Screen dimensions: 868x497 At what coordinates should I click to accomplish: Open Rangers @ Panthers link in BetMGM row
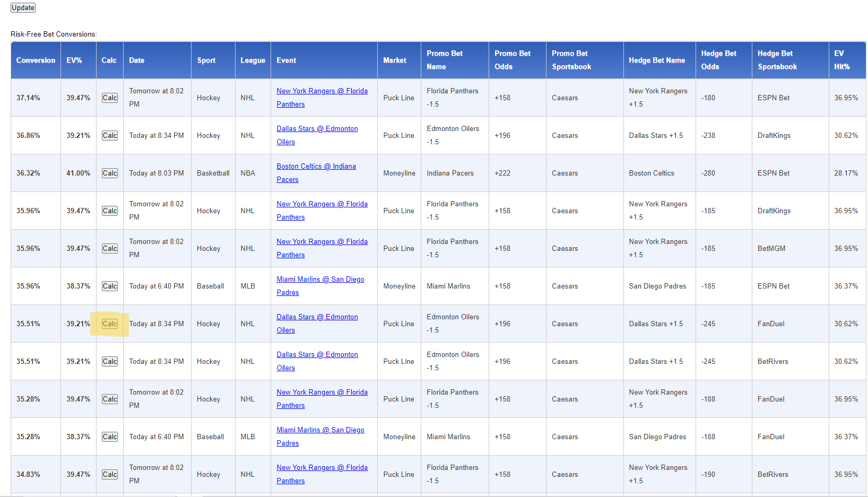(x=322, y=248)
